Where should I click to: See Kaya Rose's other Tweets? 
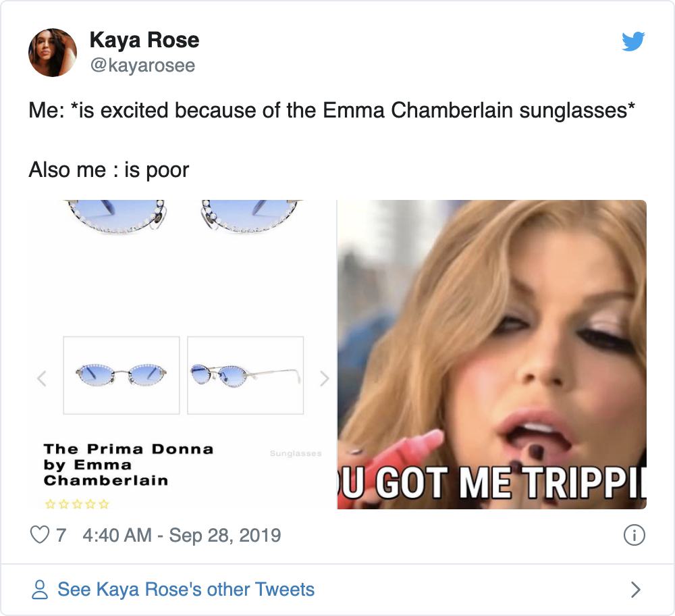coord(186,589)
